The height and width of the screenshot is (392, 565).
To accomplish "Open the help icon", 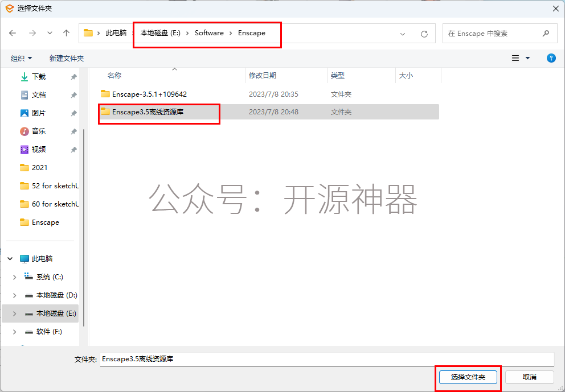I will (551, 58).
